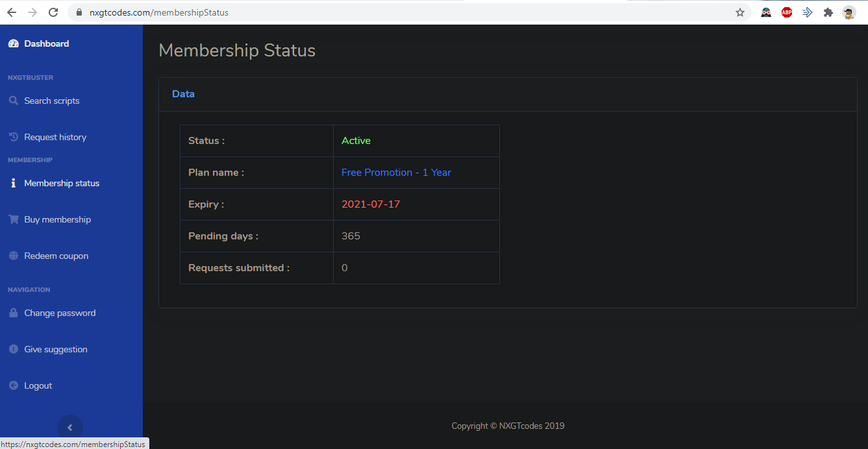Click the Logout arrow icon
This screenshot has width=868, height=449.
13,385
